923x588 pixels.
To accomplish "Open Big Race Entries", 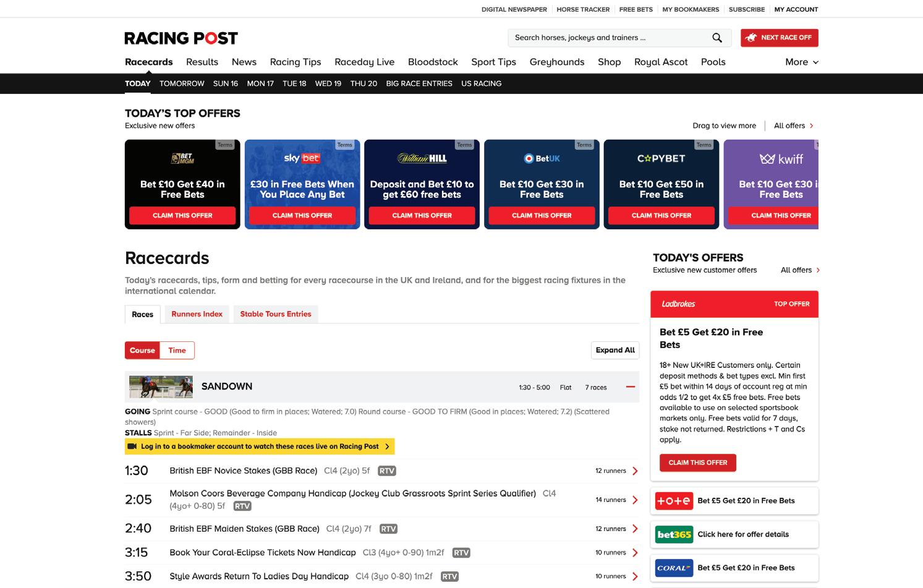I will click(419, 83).
